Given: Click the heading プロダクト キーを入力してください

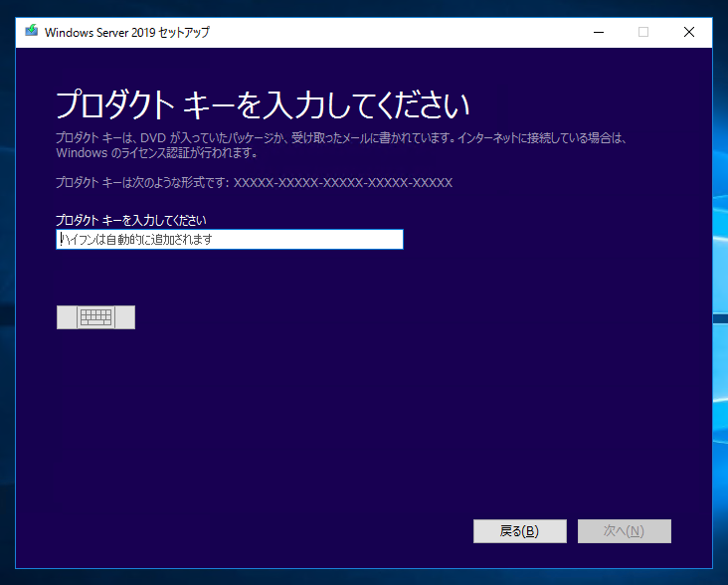Looking at the screenshot, I should point(263,104).
